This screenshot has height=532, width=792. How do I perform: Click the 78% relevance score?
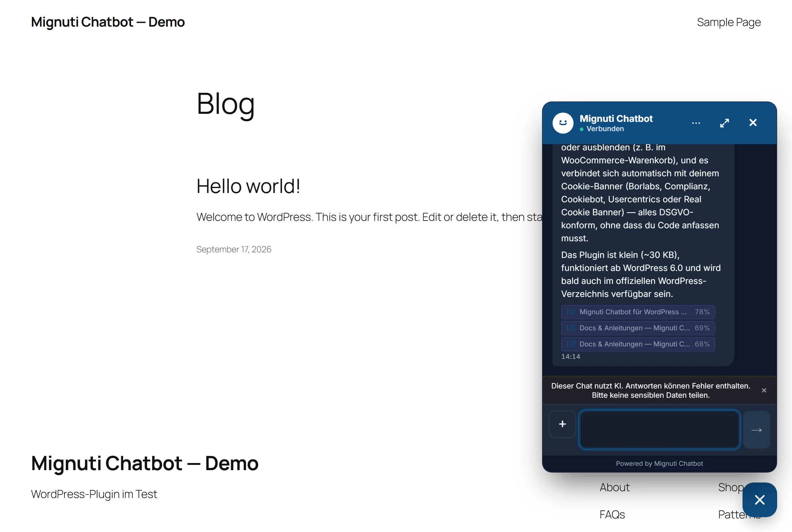pos(702,312)
